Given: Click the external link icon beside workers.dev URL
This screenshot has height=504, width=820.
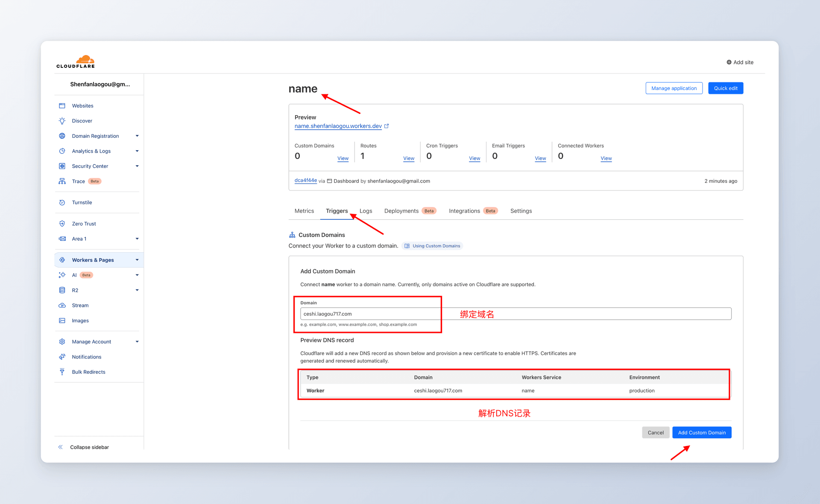Looking at the screenshot, I should (387, 126).
